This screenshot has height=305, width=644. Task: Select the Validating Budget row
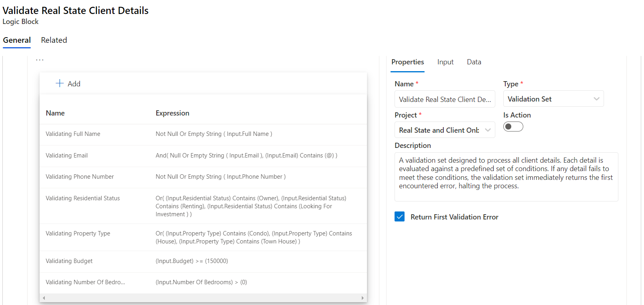(69, 261)
